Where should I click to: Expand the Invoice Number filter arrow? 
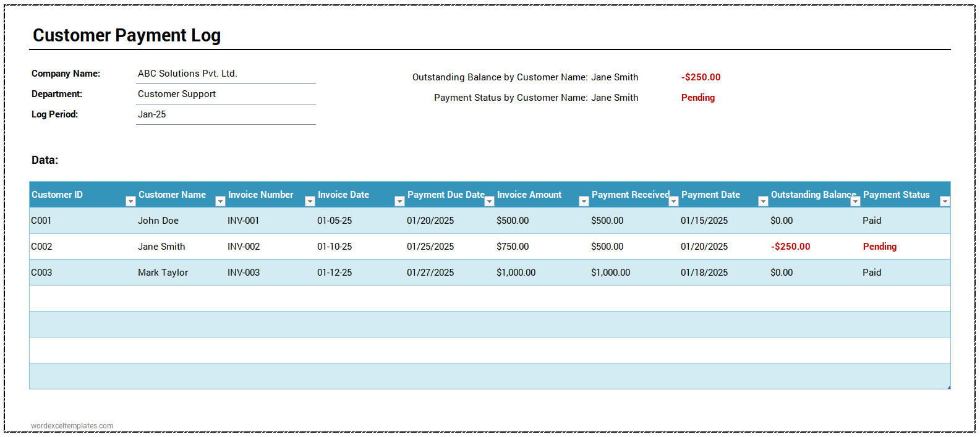(x=310, y=202)
